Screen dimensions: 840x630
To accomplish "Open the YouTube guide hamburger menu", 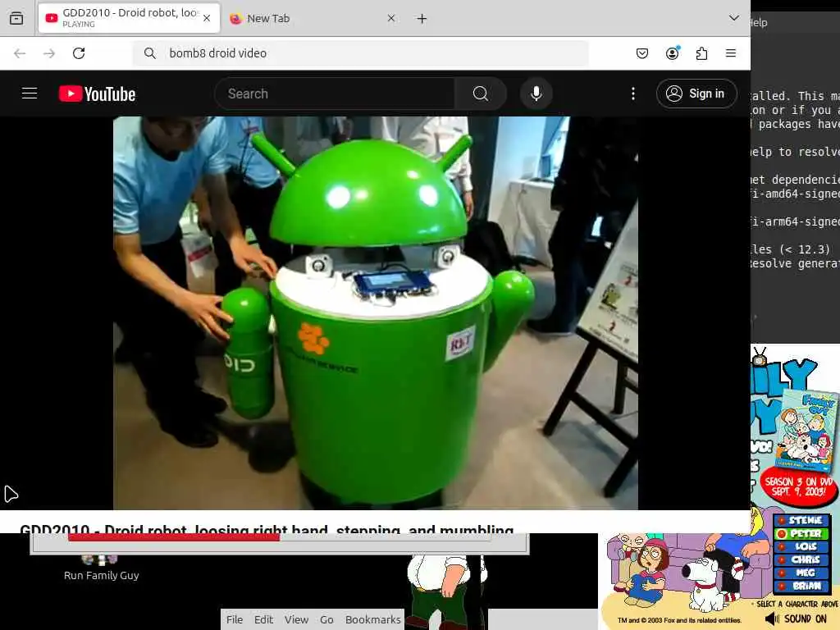I will [x=30, y=94].
